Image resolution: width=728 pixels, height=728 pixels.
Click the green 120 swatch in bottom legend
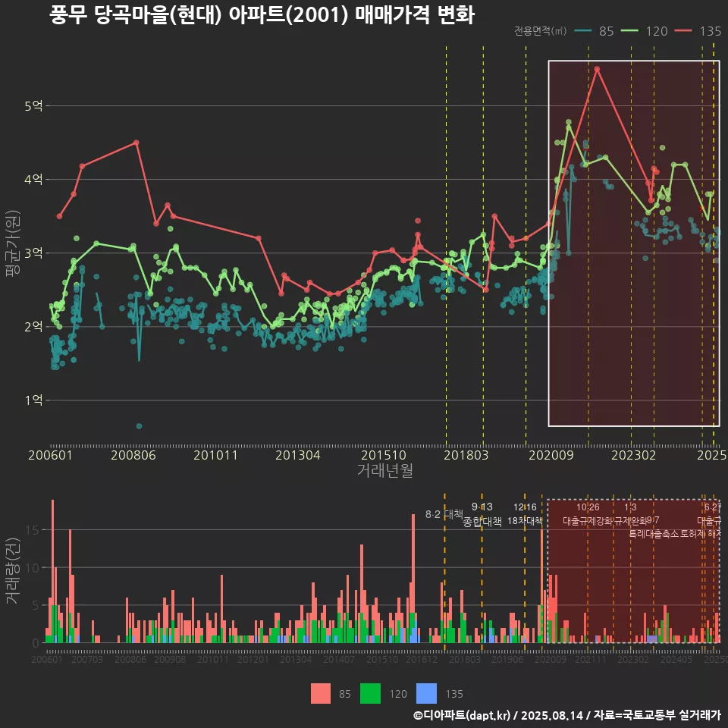pos(371,694)
